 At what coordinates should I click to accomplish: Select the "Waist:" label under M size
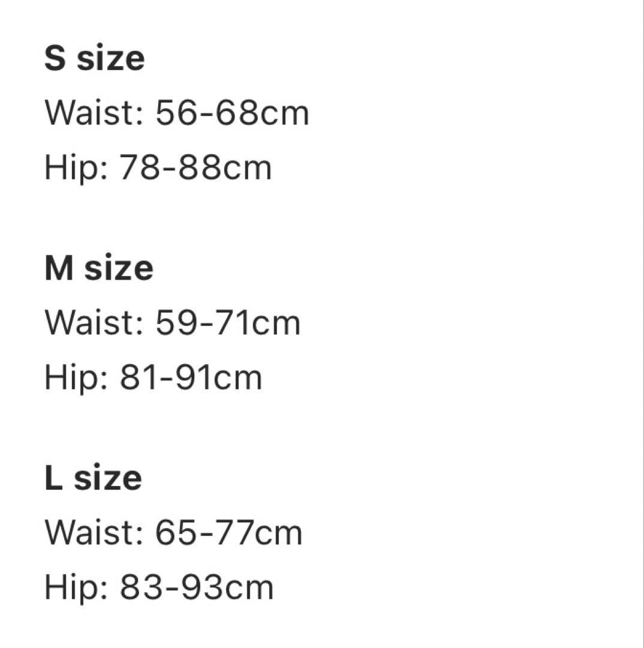click(94, 323)
